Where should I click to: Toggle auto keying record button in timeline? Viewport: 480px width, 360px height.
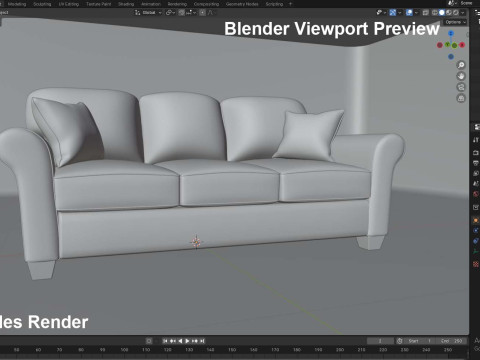(149, 341)
